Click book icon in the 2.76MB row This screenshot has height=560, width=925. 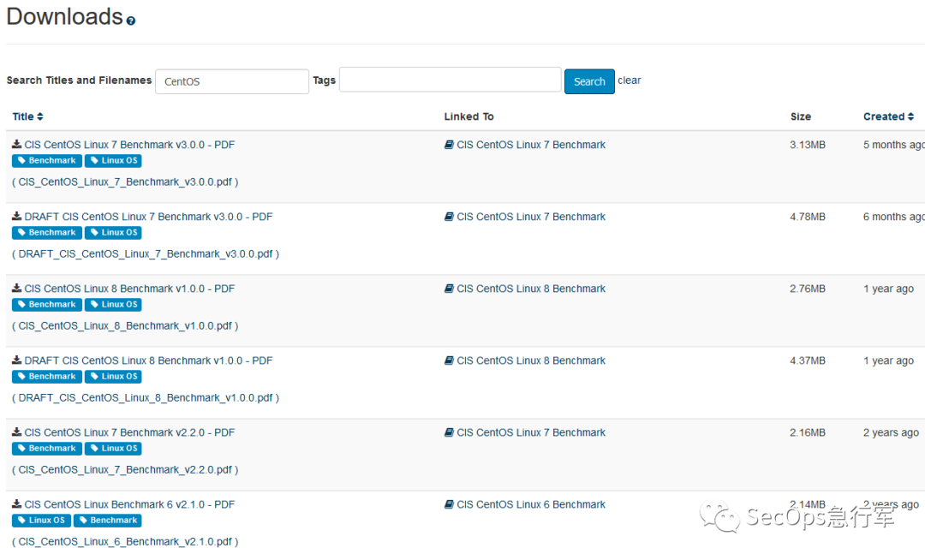point(449,289)
